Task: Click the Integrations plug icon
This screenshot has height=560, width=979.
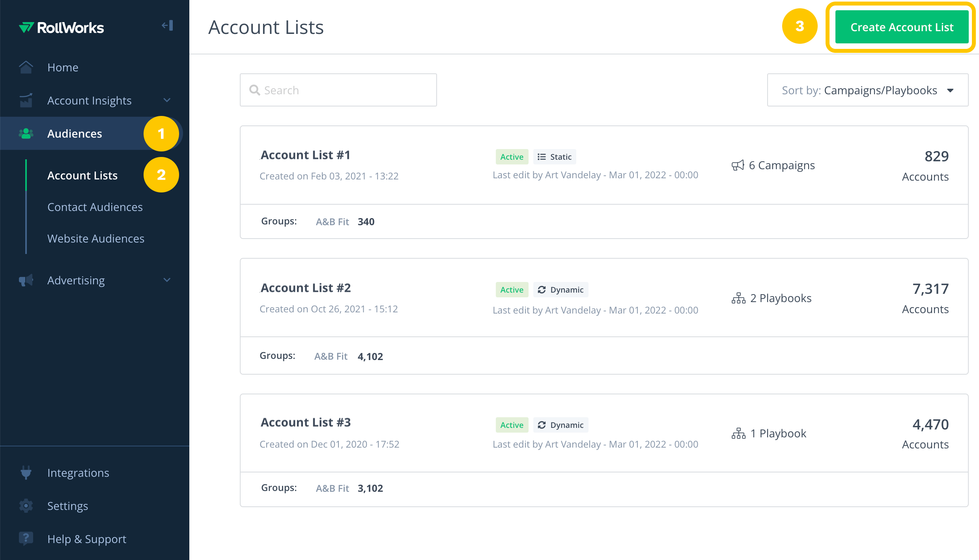Action: click(x=26, y=472)
